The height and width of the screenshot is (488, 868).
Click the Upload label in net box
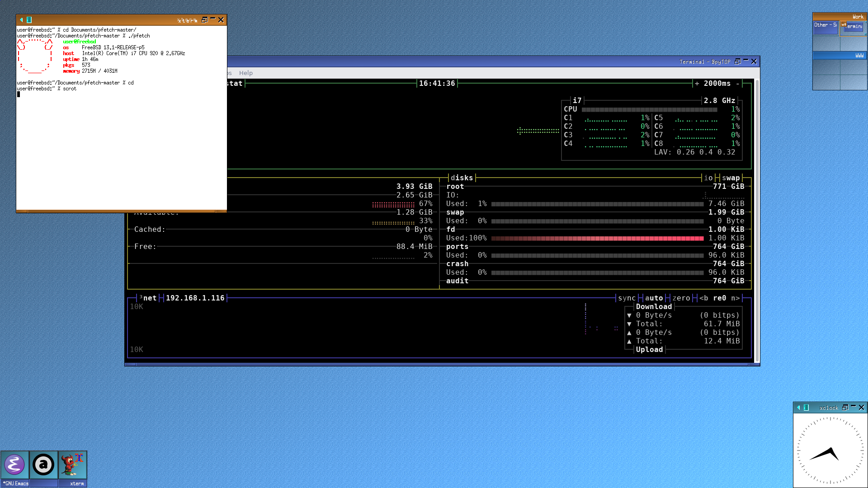(649, 350)
